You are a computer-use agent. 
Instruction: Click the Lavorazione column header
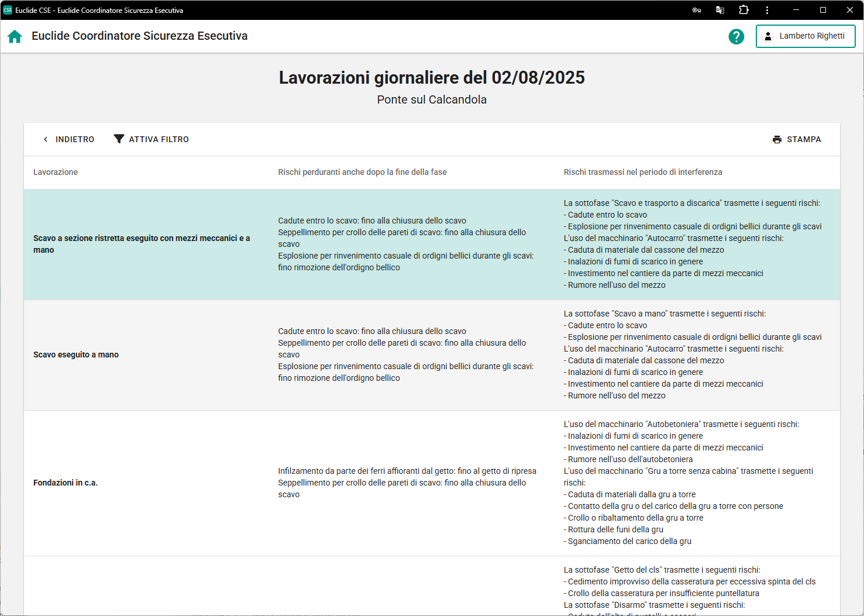coord(56,172)
